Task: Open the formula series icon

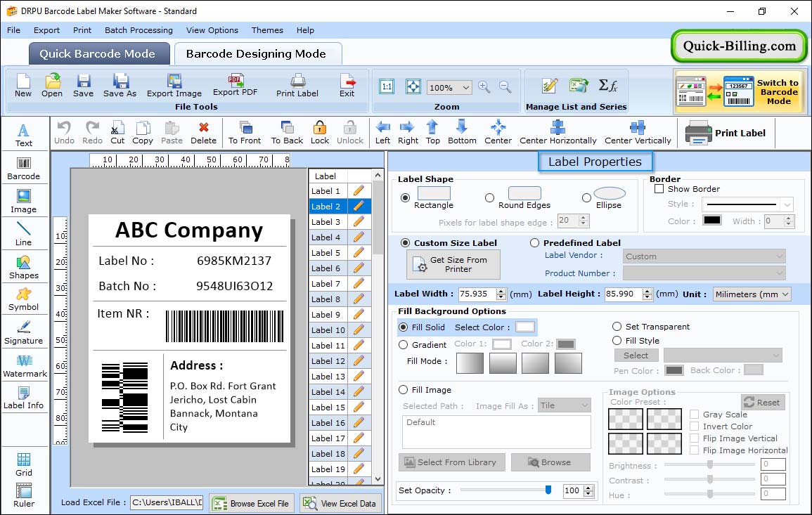Action: click(x=608, y=86)
